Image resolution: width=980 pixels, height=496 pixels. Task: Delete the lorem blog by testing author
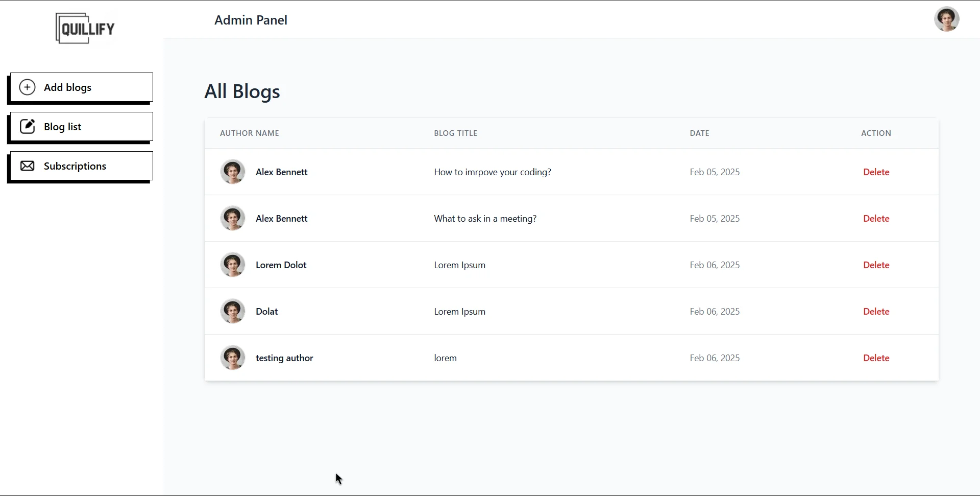click(876, 358)
